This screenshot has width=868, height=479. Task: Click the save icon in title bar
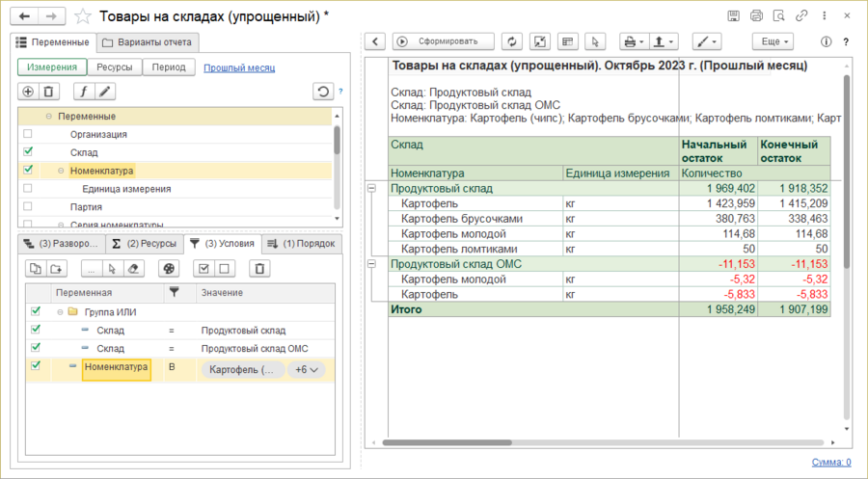click(x=735, y=16)
